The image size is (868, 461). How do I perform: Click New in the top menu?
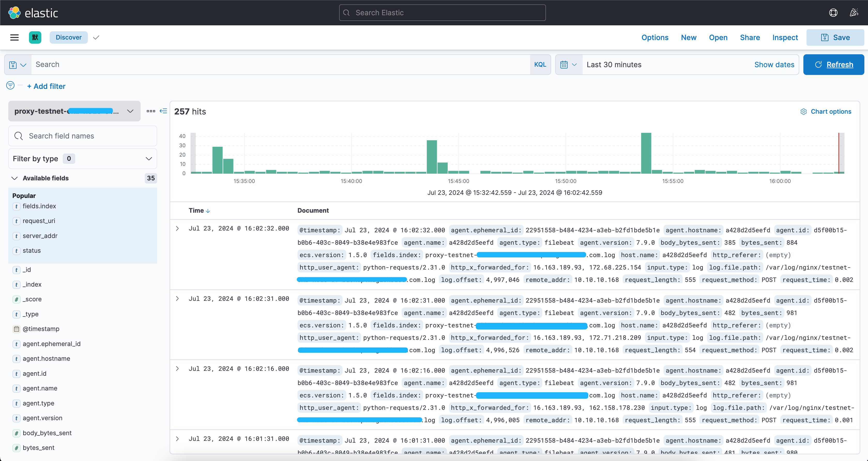688,37
